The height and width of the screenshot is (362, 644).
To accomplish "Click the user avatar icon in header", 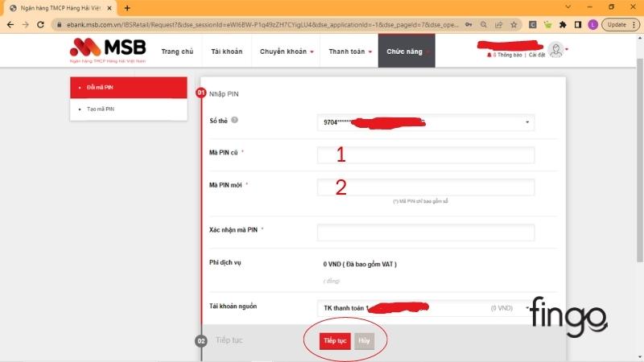I will (x=556, y=50).
